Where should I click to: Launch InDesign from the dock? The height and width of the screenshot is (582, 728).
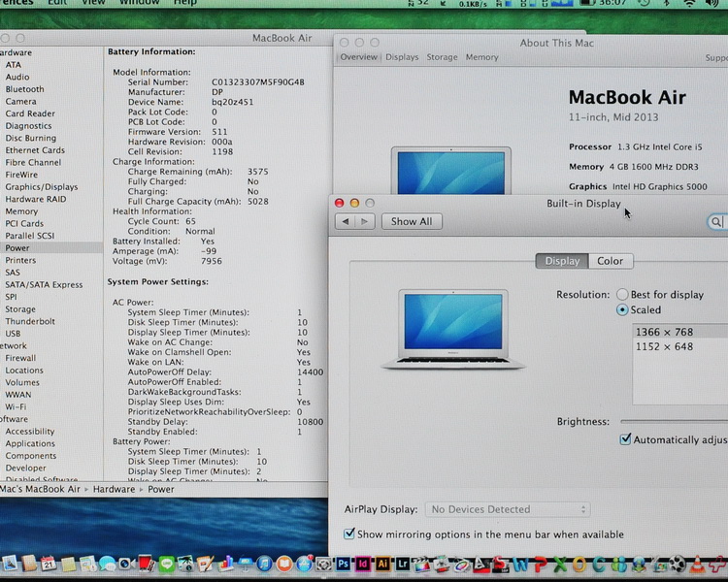pyautogui.click(x=363, y=564)
